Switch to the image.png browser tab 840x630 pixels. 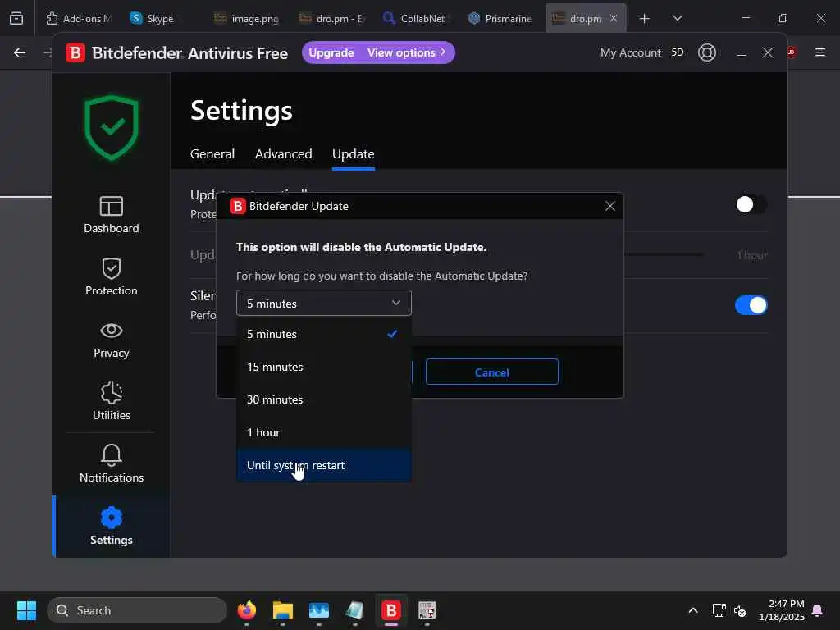(247, 19)
